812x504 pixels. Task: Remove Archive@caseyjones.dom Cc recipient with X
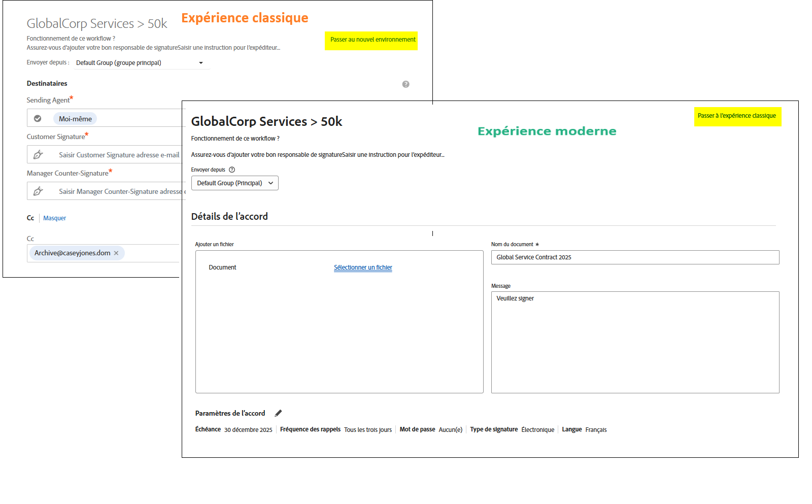[116, 253]
